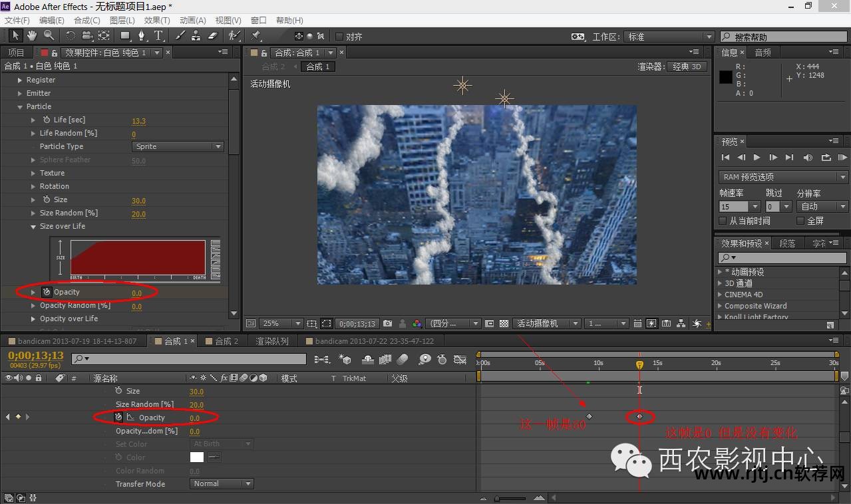Select the Horizontal Type tool
851x504 pixels.
pyautogui.click(x=158, y=35)
